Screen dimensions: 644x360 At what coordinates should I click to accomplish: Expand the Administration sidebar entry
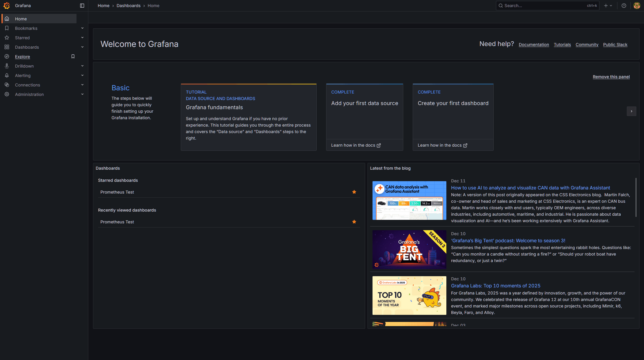tap(82, 94)
